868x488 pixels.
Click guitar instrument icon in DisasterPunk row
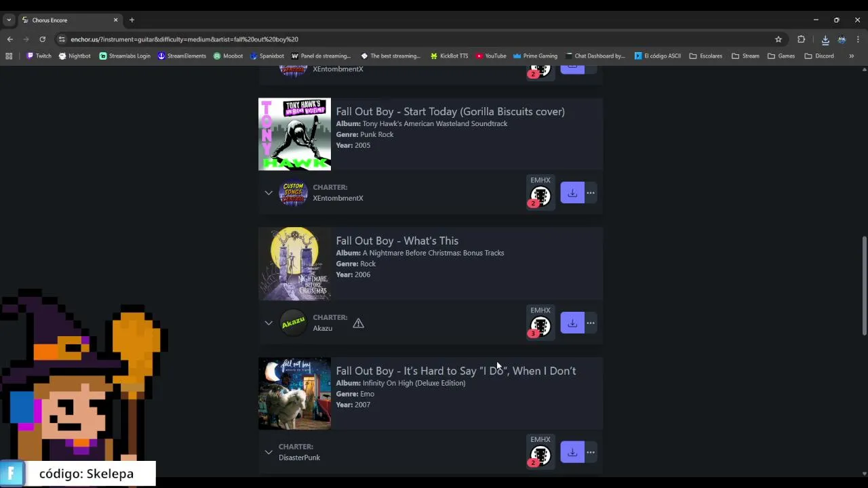click(540, 455)
